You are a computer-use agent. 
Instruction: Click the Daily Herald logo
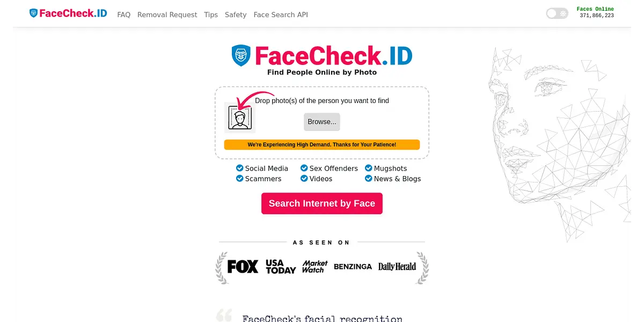tap(397, 267)
